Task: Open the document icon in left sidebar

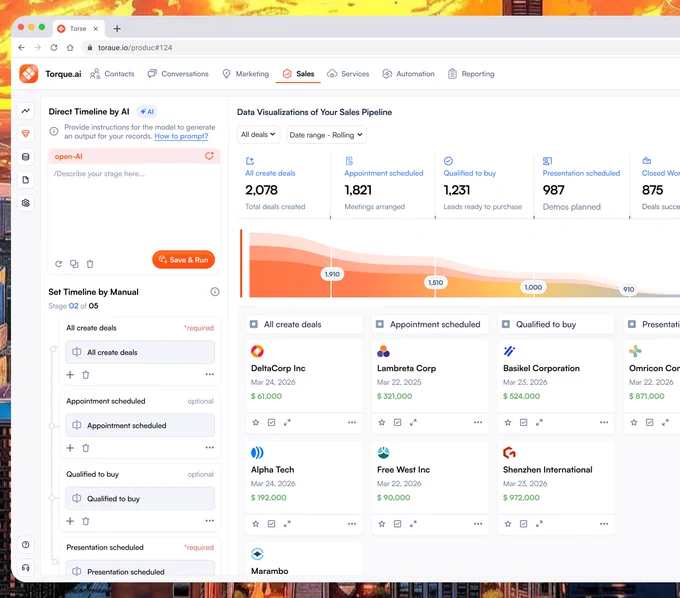Action: click(26, 180)
